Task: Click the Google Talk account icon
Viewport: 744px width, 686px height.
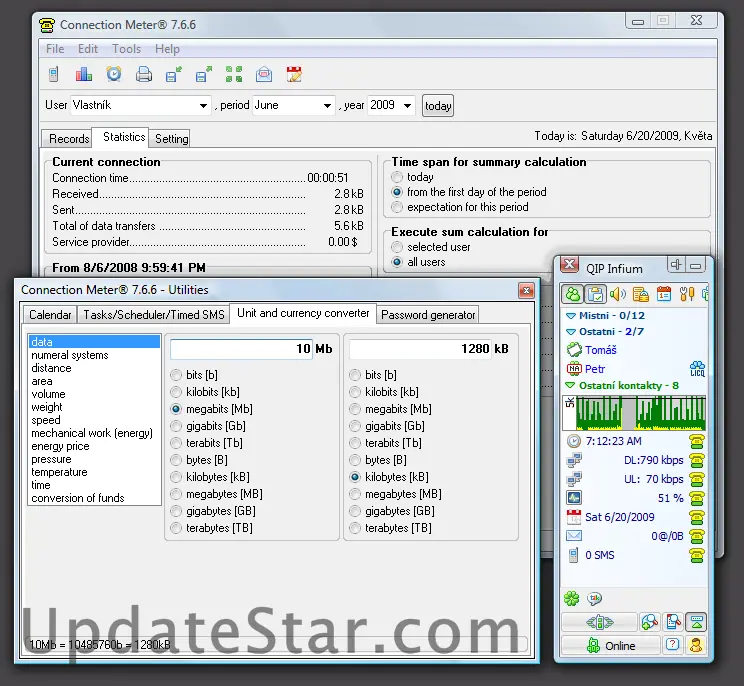Action: pos(595,599)
